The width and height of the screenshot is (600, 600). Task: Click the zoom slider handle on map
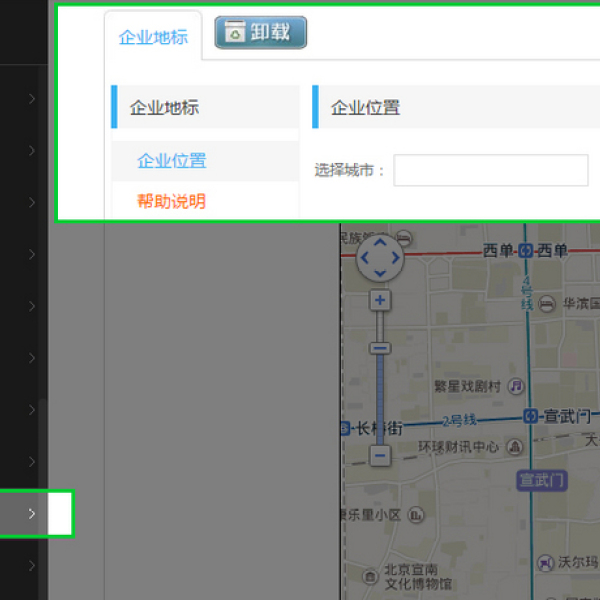point(380,348)
